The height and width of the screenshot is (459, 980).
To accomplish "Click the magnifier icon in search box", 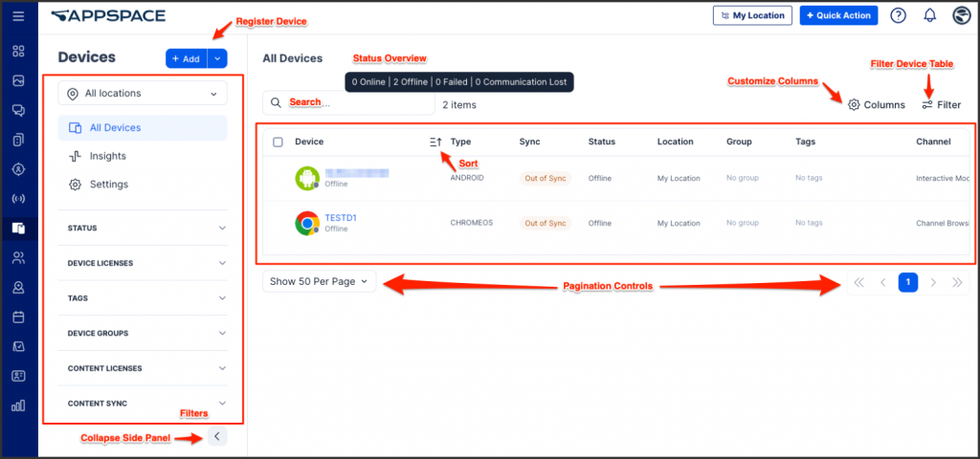I will [277, 103].
